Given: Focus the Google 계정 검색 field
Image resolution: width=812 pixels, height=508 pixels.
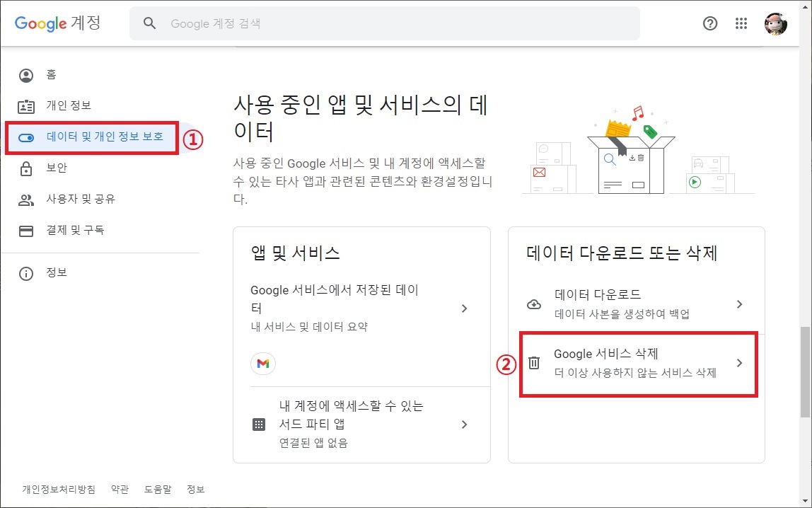Looking at the screenshot, I should pyautogui.click(x=384, y=23).
